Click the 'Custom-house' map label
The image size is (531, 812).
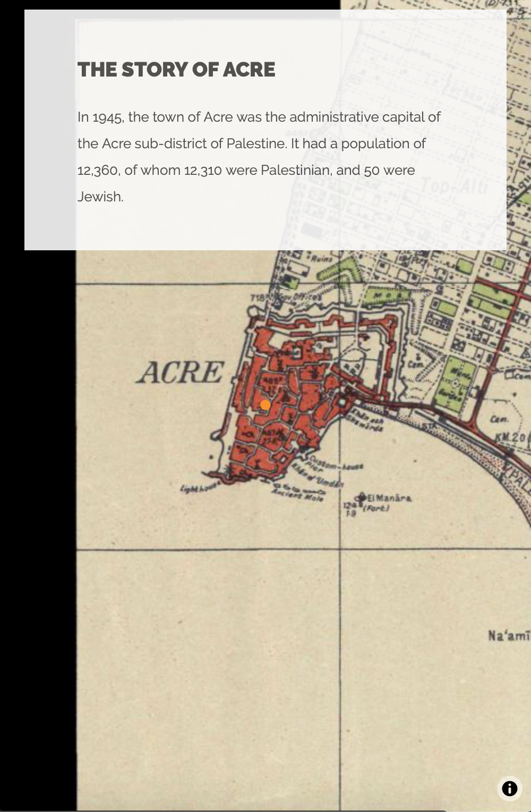click(337, 463)
